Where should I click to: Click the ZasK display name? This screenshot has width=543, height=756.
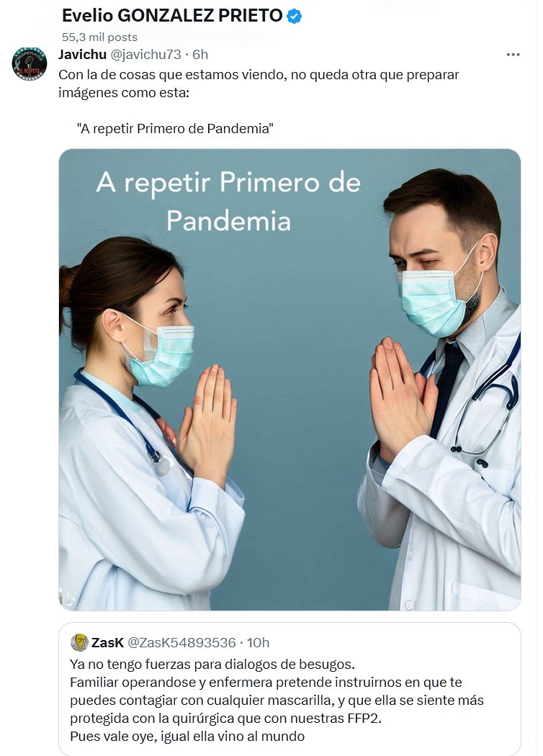(107, 643)
